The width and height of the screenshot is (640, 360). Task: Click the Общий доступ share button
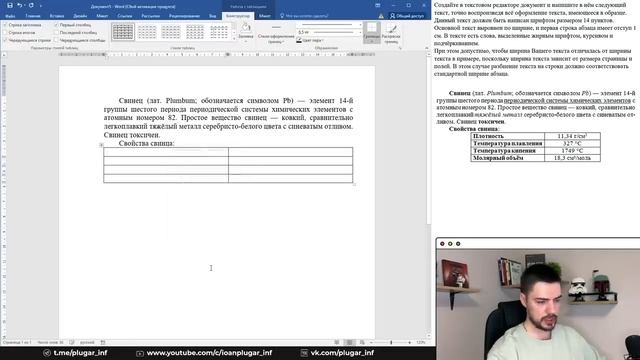[x=407, y=16]
